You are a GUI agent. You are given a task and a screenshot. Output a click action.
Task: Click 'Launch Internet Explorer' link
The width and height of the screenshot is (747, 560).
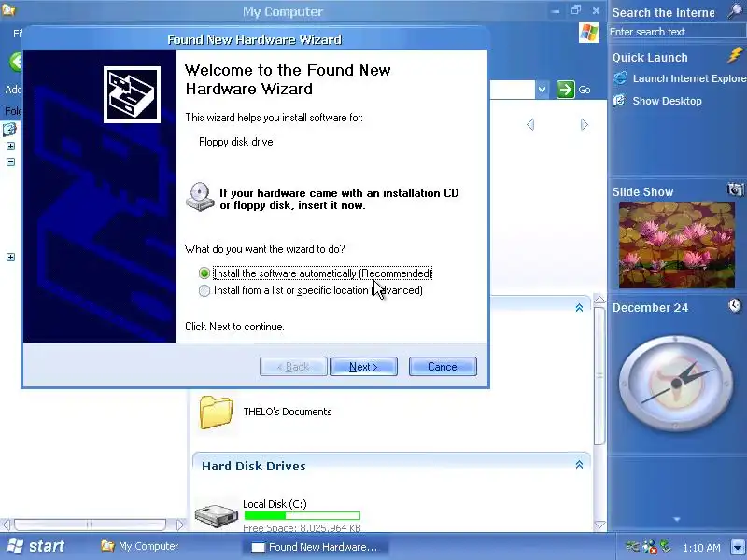[x=689, y=78]
